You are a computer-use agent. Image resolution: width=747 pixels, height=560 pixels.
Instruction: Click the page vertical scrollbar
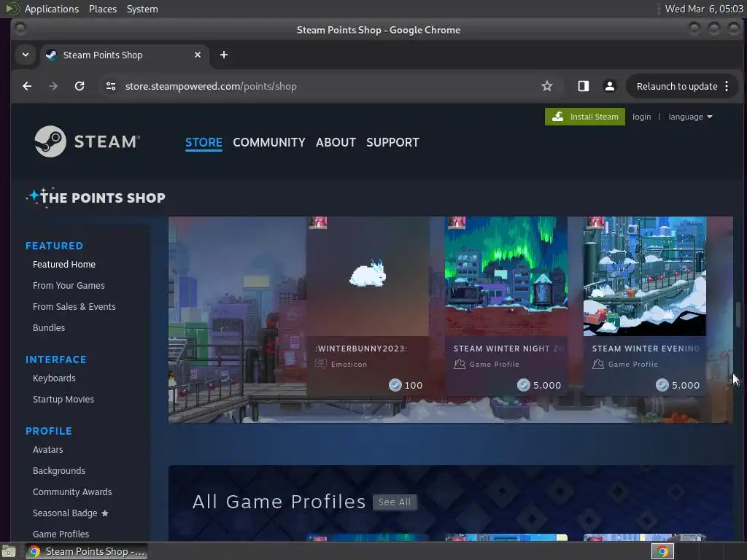point(738,314)
